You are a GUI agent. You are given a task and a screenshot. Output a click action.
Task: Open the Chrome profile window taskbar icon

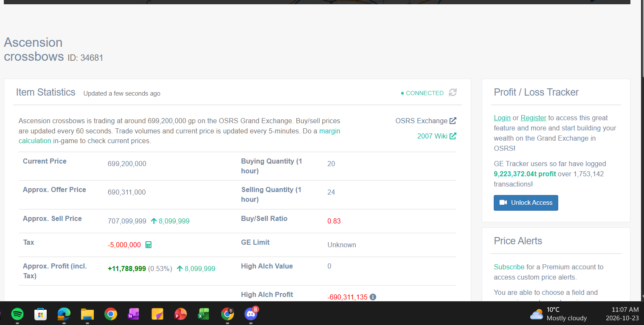point(228,314)
